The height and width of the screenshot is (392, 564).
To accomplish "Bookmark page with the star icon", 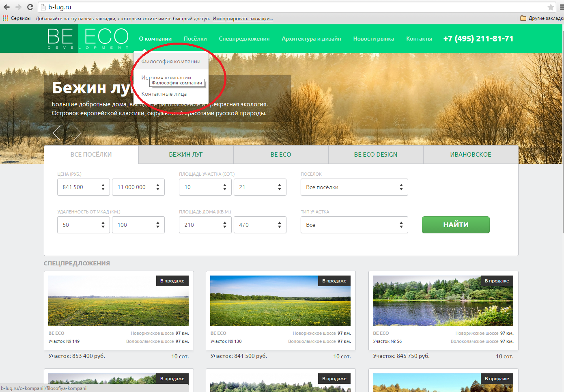I will pos(550,7).
